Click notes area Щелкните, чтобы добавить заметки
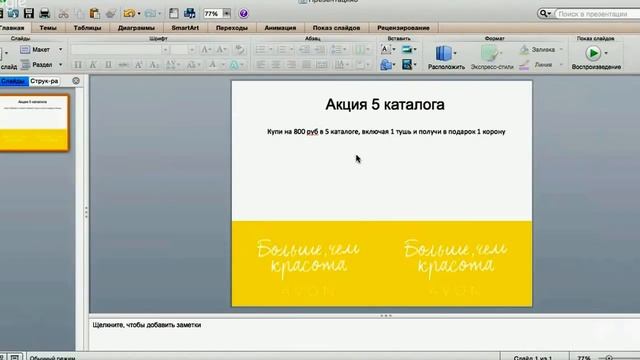This screenshot has width=640, height=360. click(147, 325)
